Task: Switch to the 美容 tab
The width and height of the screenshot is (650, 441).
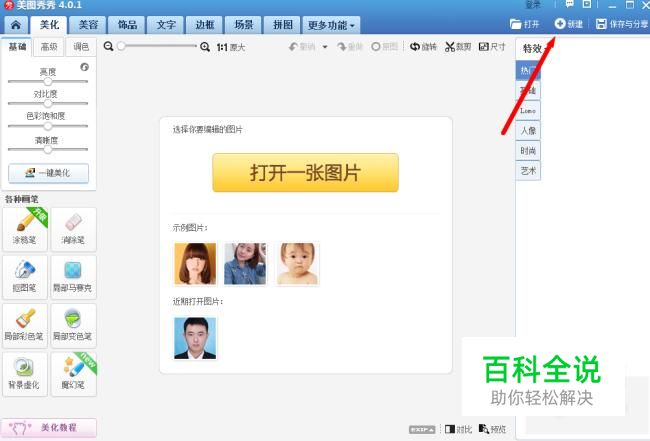Action: 88,25
